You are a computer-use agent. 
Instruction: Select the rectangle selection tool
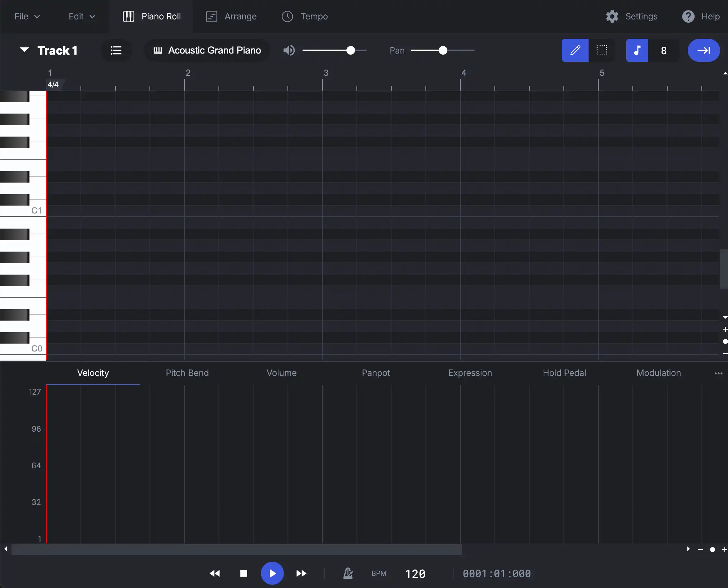(x=602, y=50)
